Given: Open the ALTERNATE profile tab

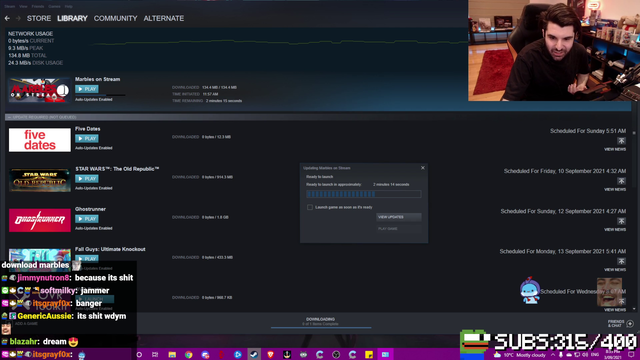Looking at the screenshot, I should [x=164, y=18].
